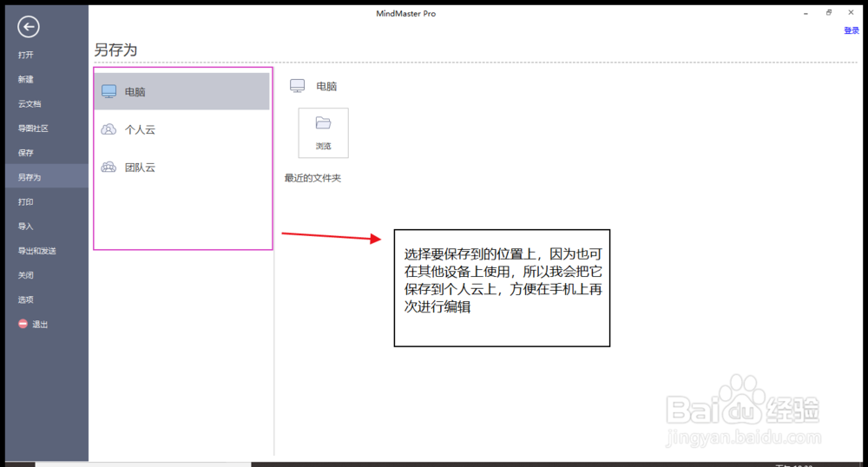The height and width of the screenshot is (467, 868).
Task: Select the computer icon beside 电脑 in list
Action: coord(109,91)
